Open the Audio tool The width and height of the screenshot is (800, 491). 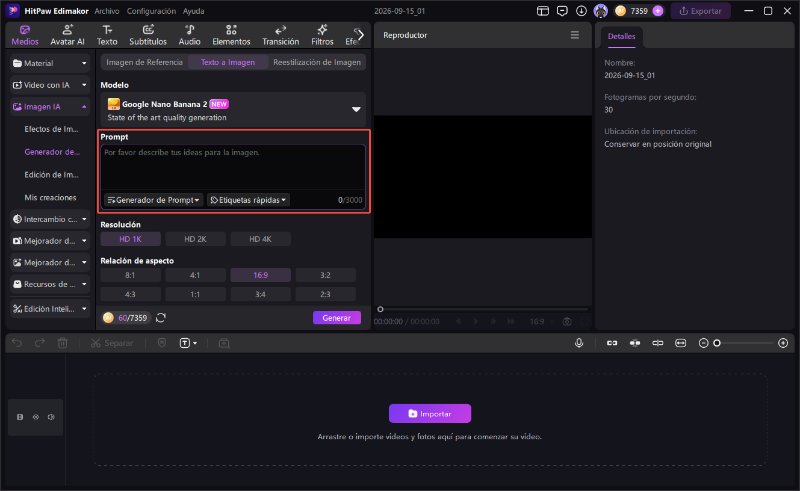[x=189, y=35]
